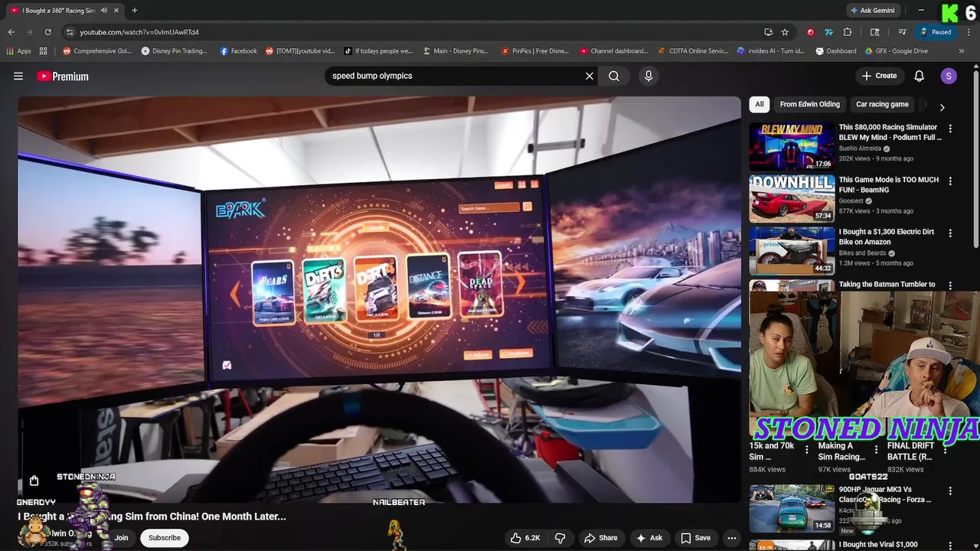Viewport: 980px width, 551px height.
Task: Open bookmark grid icon beside Apps
Action: 44,51
